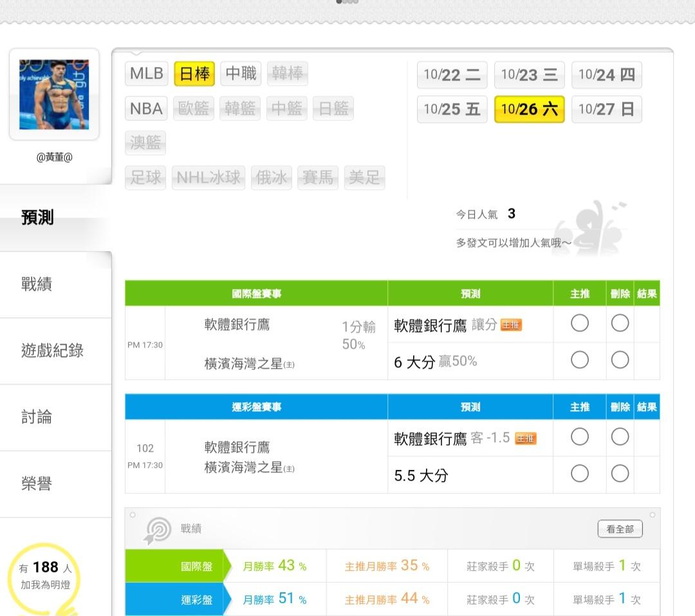The width and height of the screenshot is (695, 616).
Task: Toggle 刪除 for 運彩盤 軟體銀行鷹 客 -1.5
Action: (620, 436)
